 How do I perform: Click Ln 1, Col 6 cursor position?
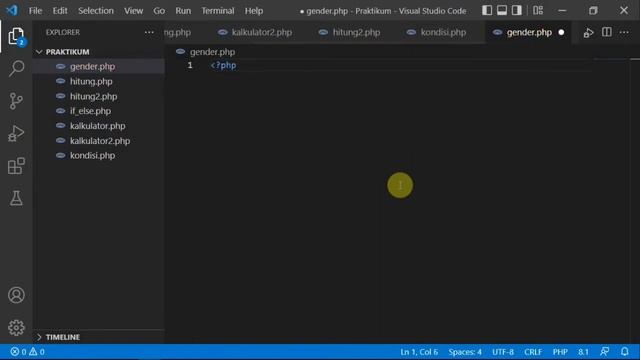[x=419, y=351]
